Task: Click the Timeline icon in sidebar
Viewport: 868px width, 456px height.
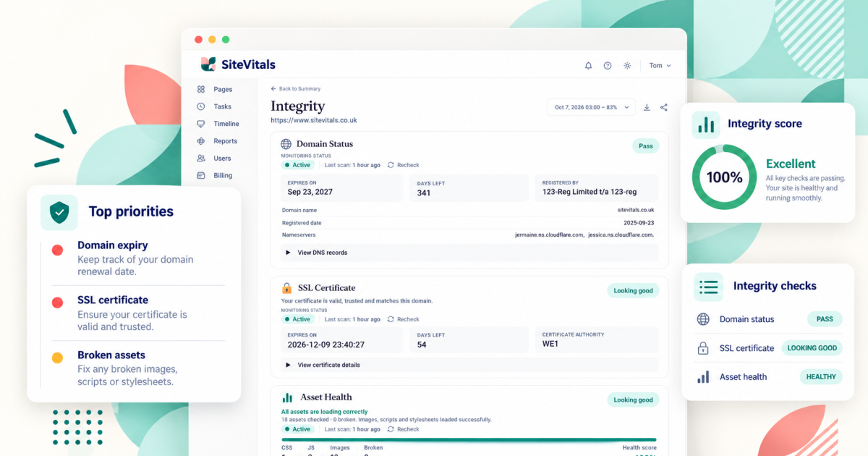Action: coord(200,124)
